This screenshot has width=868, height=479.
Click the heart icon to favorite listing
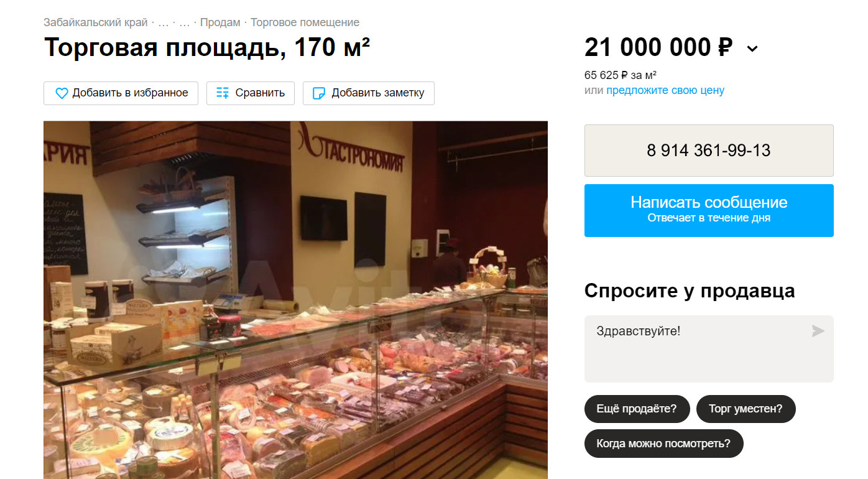pos(62,93)
